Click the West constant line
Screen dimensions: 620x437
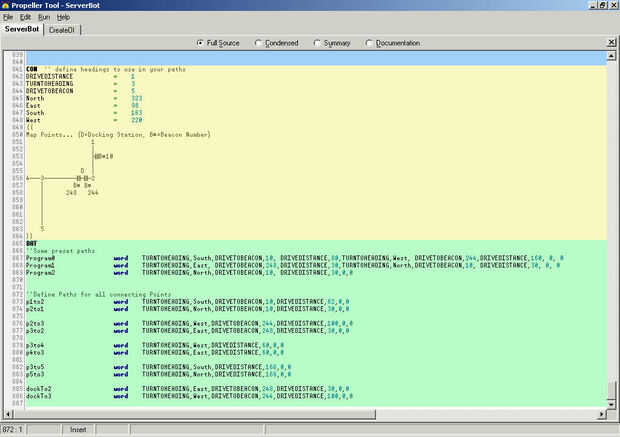pyautogui.click(x=84, y=120)
